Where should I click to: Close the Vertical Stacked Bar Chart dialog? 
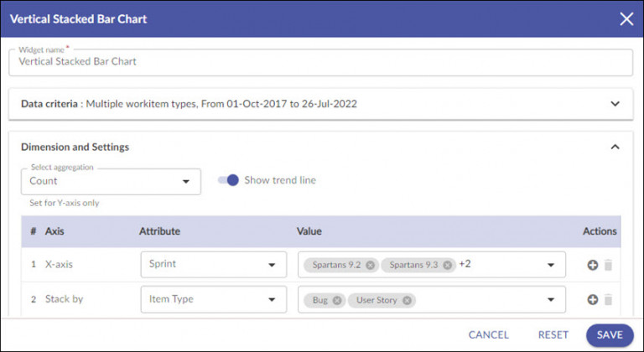click(x=626, y=18)
